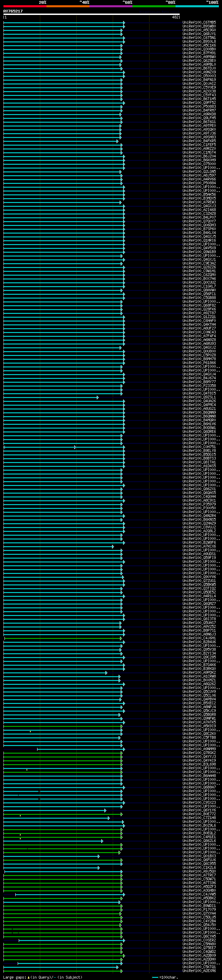The width and height of the screenshot is (222, 980).
Task: Select hit label UniRef100_C7Z1H8
Action: point(199,818)
